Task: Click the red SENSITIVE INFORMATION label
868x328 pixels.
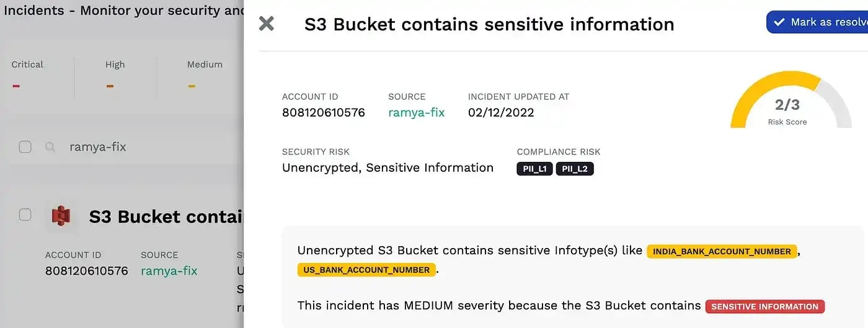Action: click(x=765, y=306)
